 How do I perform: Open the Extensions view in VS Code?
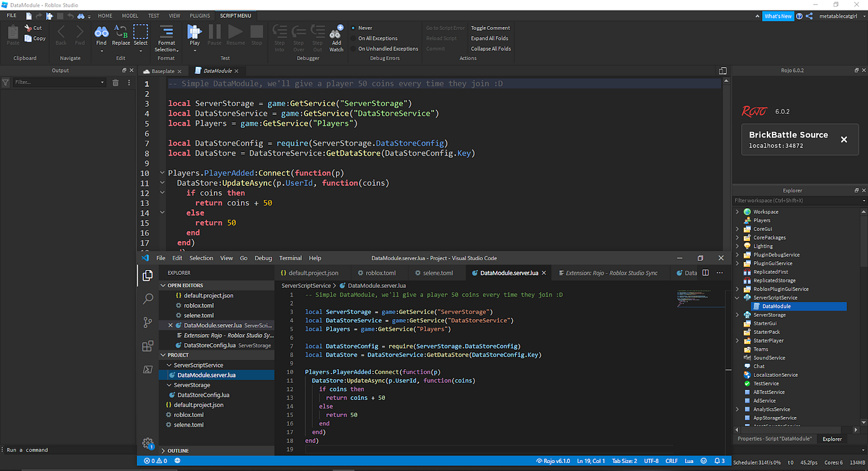[147, 346]
